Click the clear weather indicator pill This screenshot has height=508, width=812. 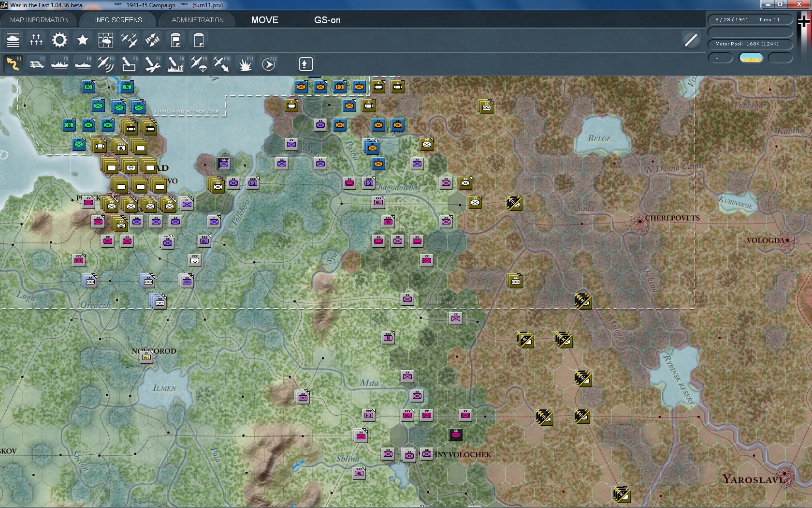click(751, 58)
